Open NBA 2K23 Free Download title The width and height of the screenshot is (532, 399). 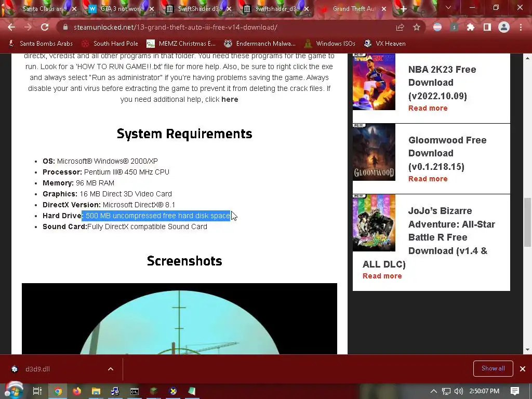point(442,83)
